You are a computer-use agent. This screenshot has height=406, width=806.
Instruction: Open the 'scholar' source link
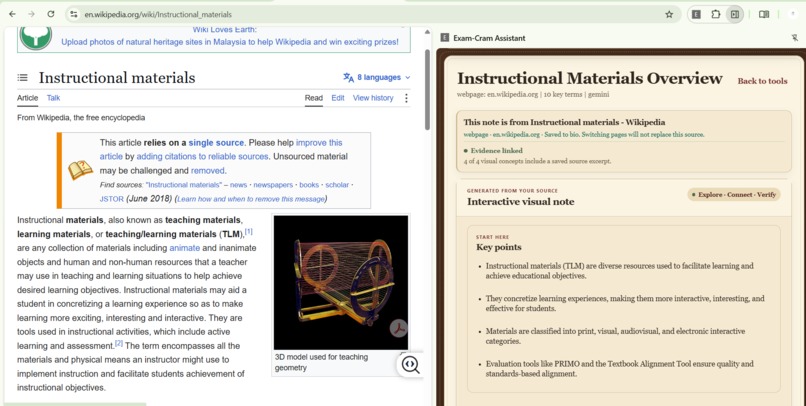[337, 185]
